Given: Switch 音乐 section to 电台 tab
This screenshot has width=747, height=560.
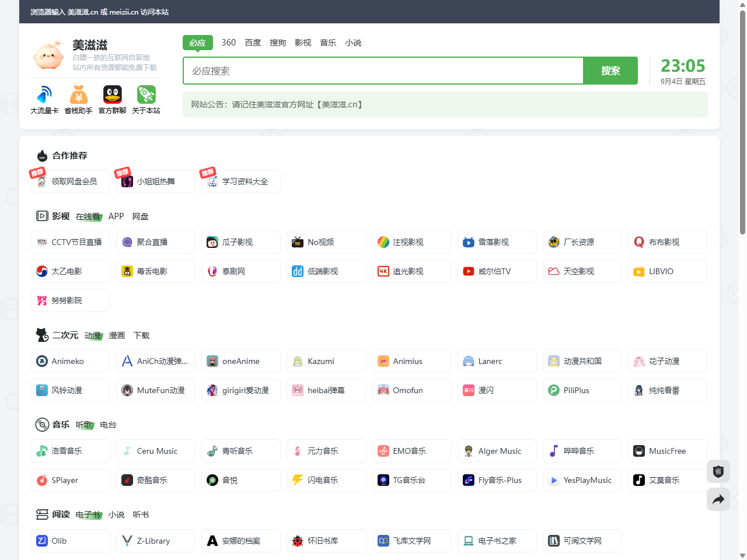Looking at the screenshot, I should [108, 425].
